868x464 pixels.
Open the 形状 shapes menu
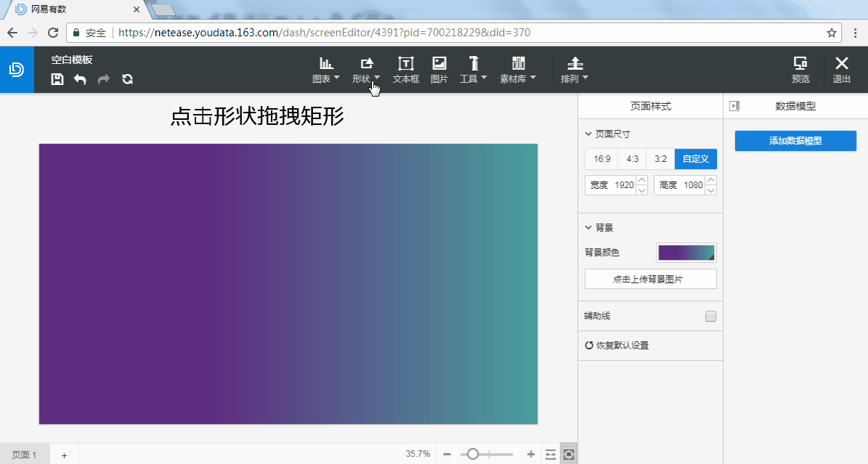(367, 70)
